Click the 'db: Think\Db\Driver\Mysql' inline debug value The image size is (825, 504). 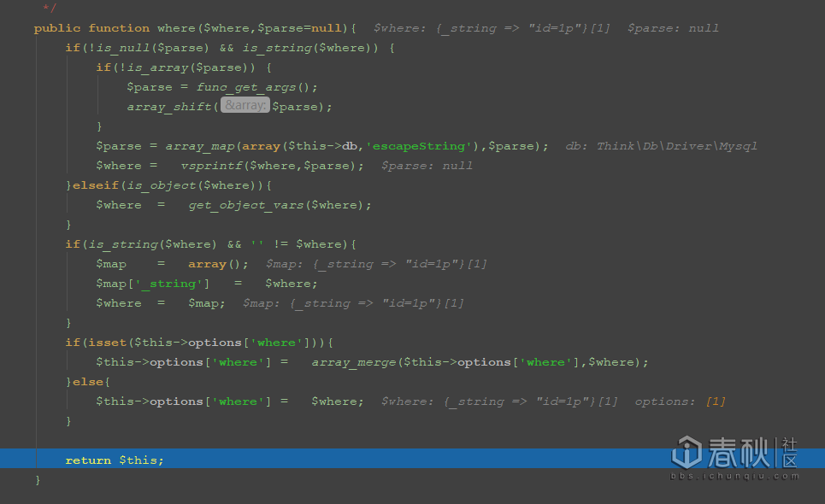coord(662,146)
